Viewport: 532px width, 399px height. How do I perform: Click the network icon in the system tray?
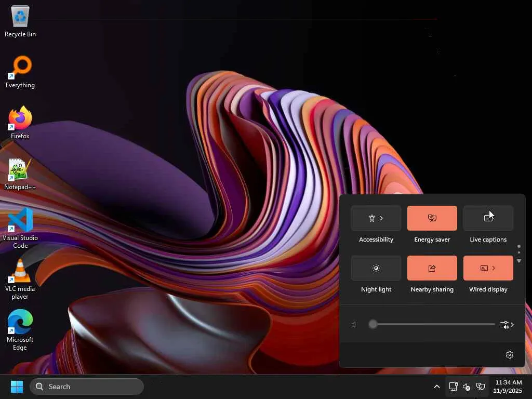[453, 387]
